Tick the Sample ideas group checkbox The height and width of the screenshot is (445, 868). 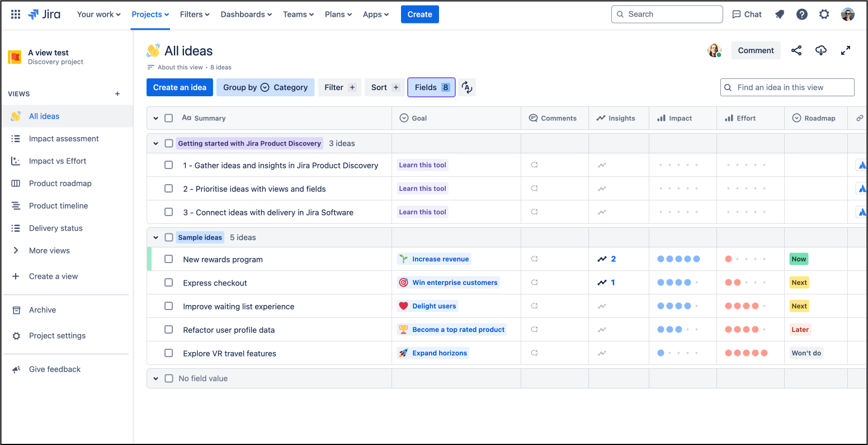[x=168, y=237]
